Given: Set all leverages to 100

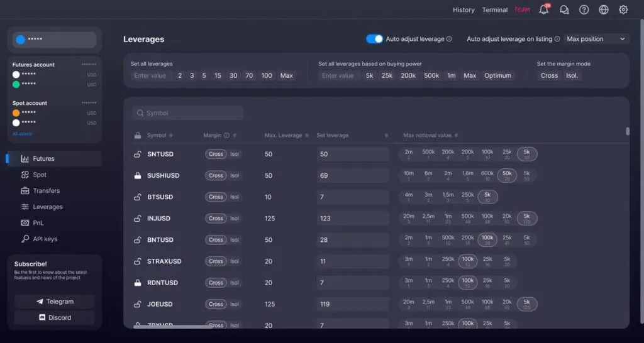Looking at the screenshot, I should coord(267,75).
